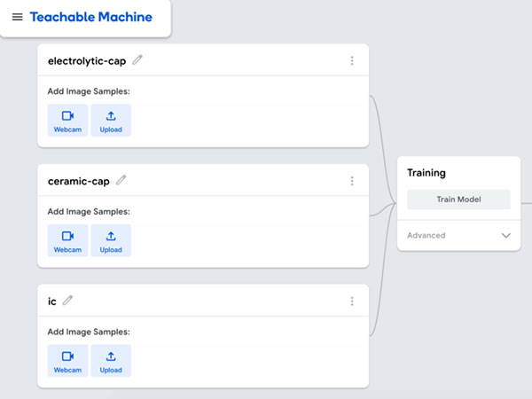Click the Training panel heading

coord(426,173)
